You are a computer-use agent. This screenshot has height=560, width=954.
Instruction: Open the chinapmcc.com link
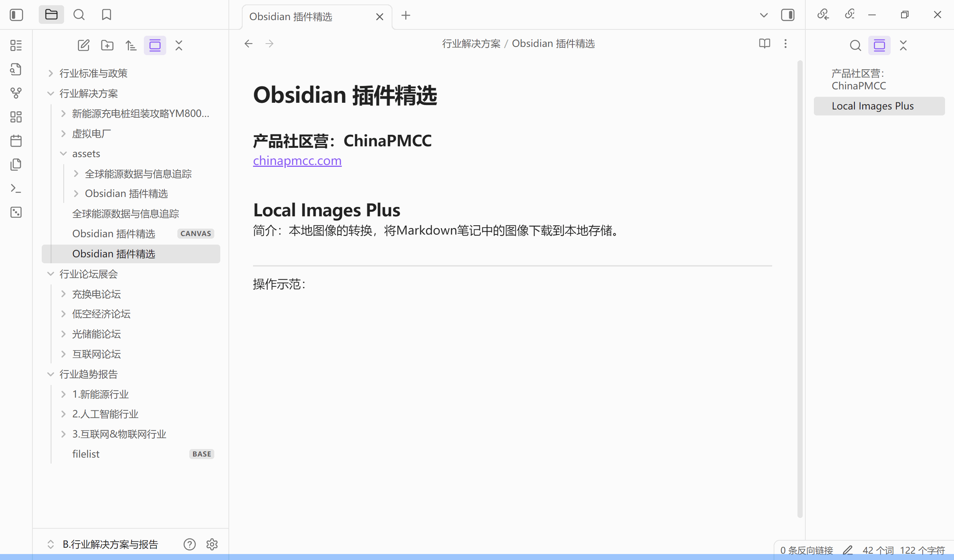pos(297,160)
